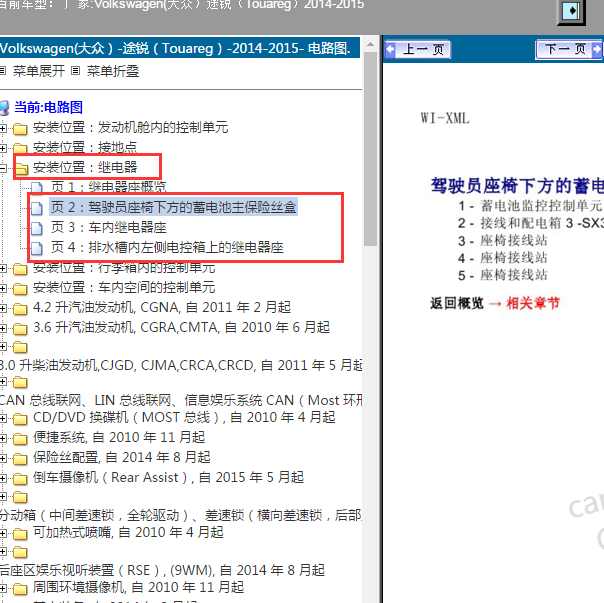Expand CD/DVD 换碟机 folder
Image resolution: width=604 pixels, height=603 pixels.
pos(3,418)
